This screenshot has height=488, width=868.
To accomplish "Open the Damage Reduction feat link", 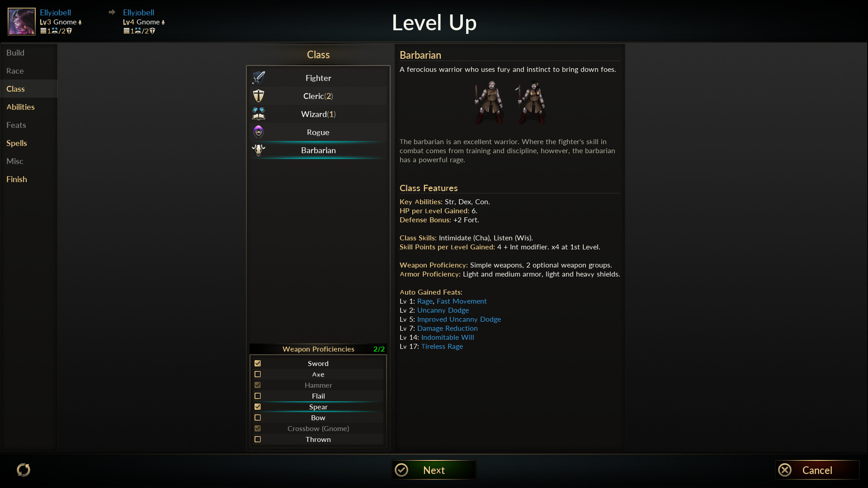I will [x=447, y=328].
